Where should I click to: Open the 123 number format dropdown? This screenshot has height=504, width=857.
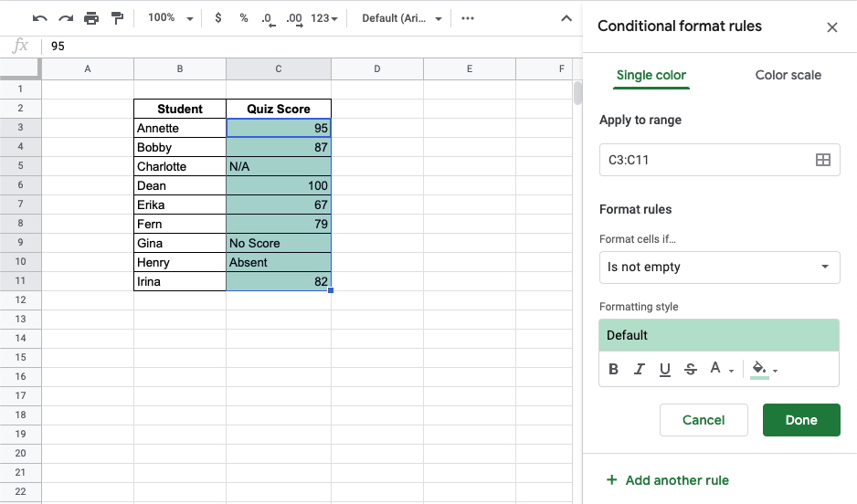324,18
